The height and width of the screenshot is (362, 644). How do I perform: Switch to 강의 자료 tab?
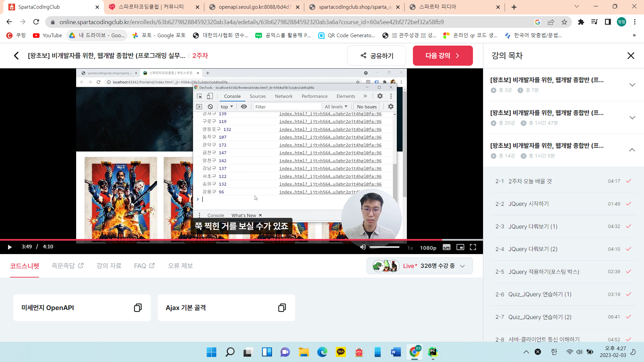[109, 266]
